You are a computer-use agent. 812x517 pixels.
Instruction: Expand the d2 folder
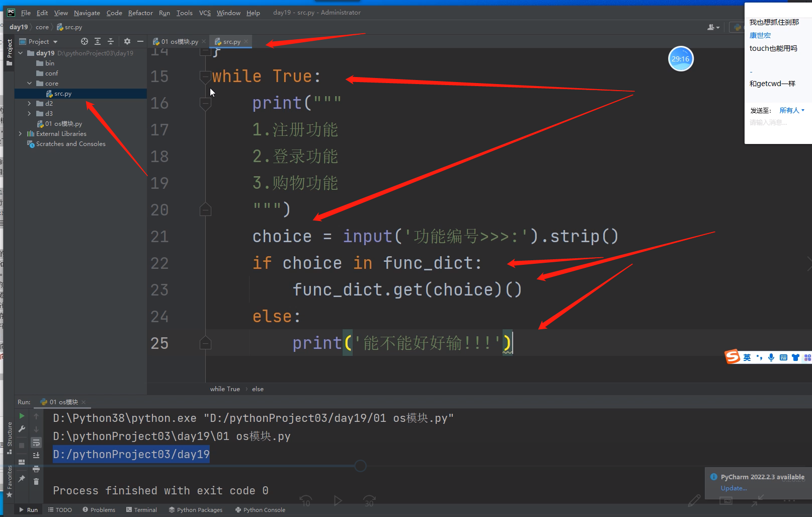point(30,103)
